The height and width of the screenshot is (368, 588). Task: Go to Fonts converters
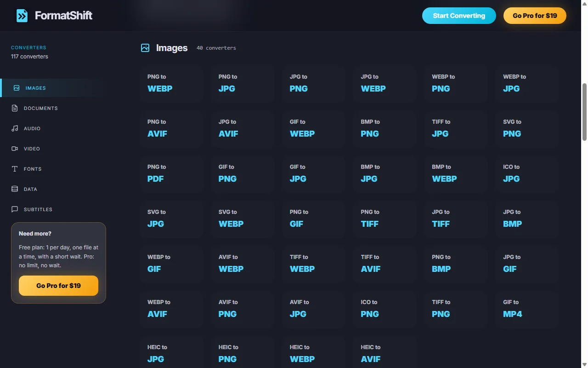[x=54, y=169]
